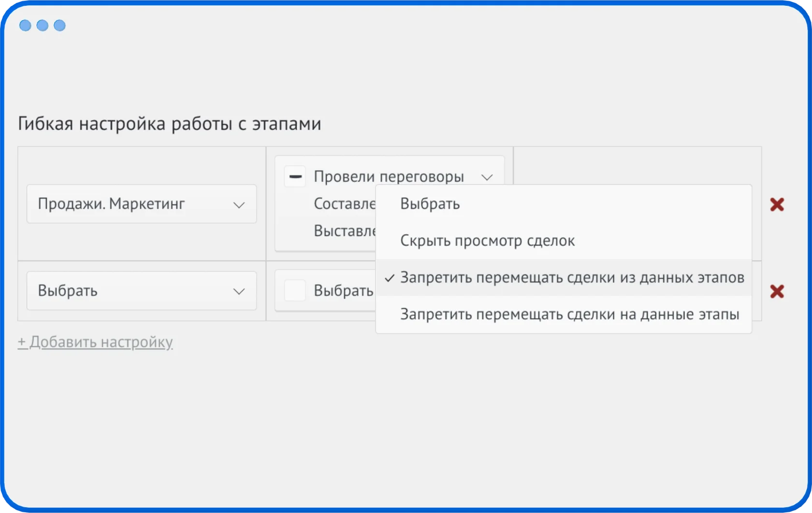Click the "+ Добавить настройку" link
This screenshot has height=513, width=812.
tap(95, 341)
